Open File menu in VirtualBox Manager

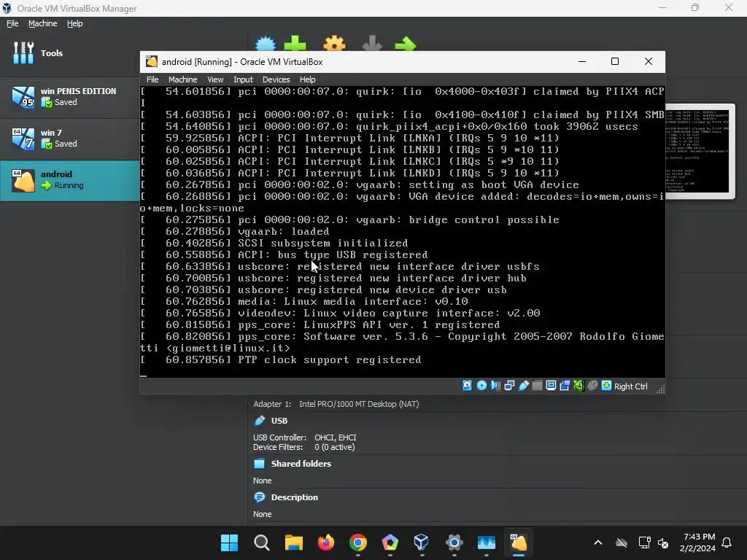point(12,23)
